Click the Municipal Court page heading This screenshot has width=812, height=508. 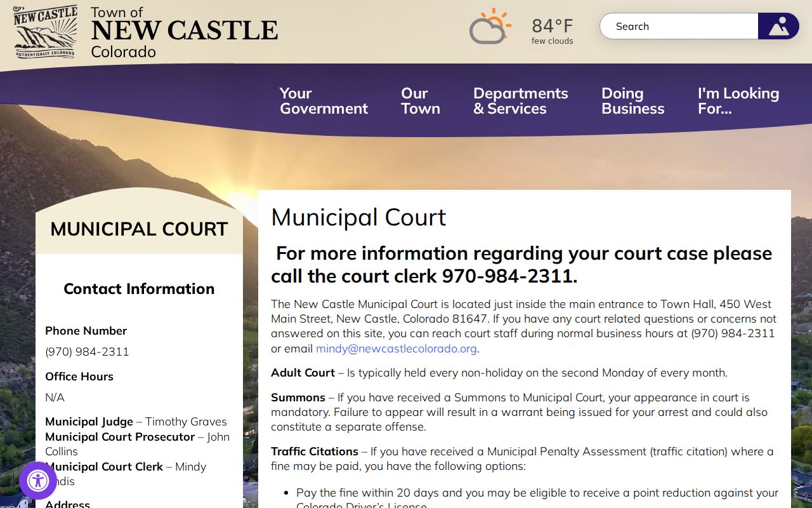pyautogui.click(x=358, y=217)
